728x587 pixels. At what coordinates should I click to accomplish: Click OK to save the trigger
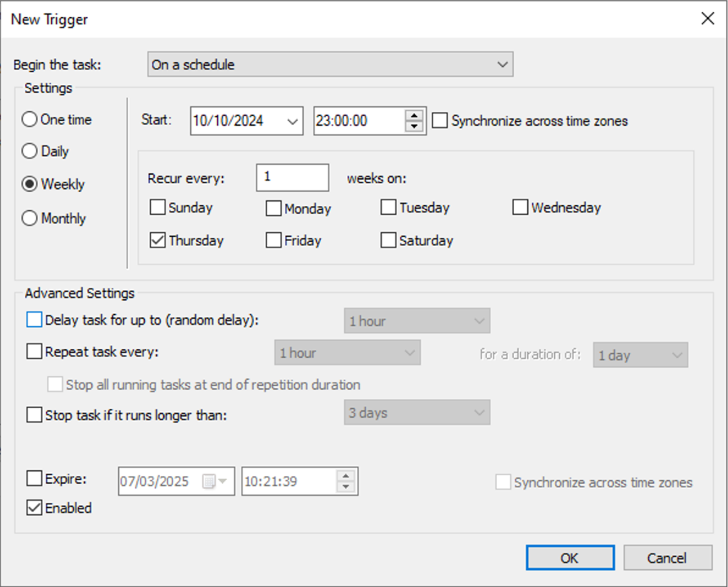tap(570, 557)
